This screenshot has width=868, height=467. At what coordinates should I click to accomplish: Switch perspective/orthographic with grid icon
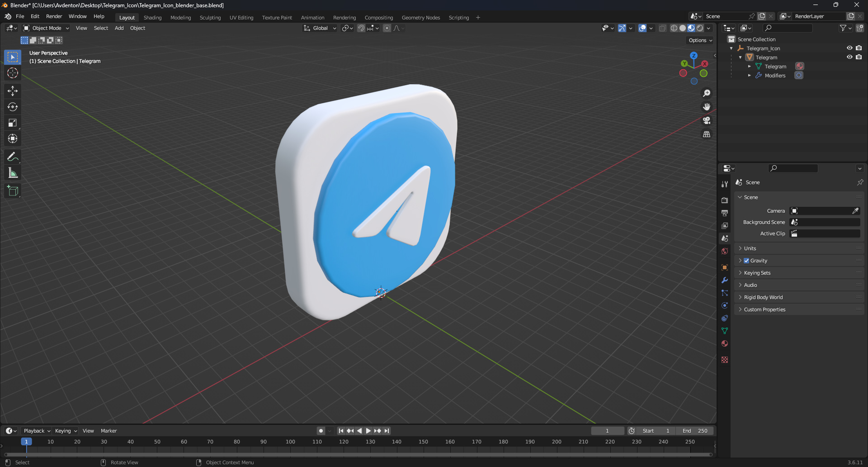pos(707,134)
